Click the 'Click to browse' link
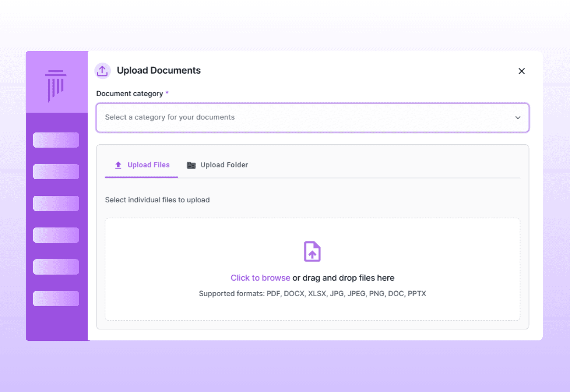570x392 pixels. click(260, 278)
